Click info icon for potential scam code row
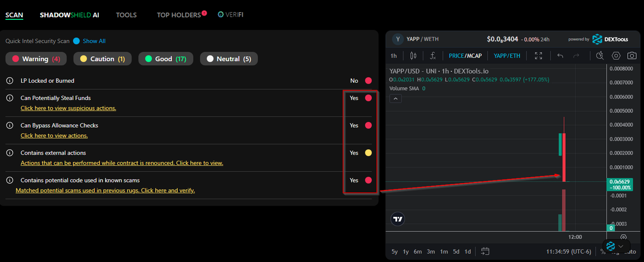 10,180
